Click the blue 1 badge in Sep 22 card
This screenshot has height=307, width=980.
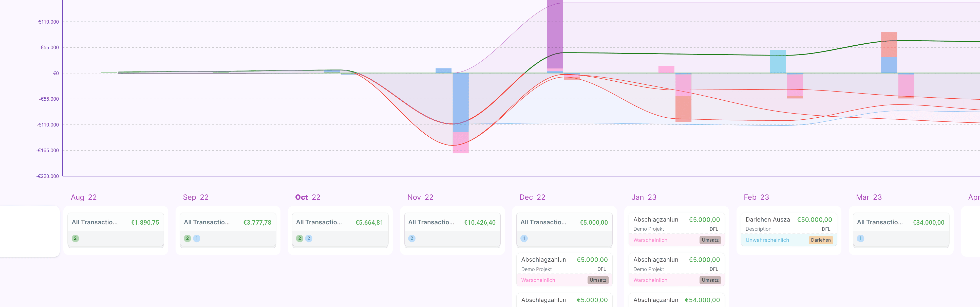196,239
